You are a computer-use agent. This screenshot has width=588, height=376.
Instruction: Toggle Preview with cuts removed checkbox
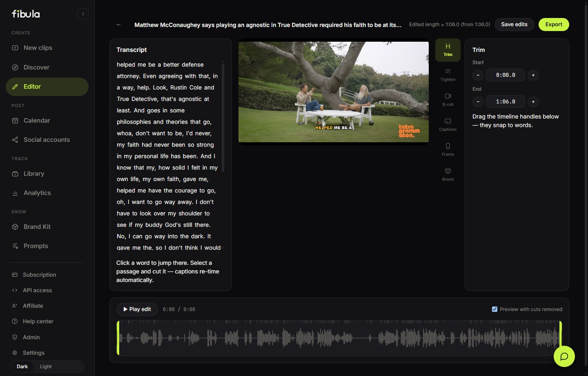[495, 309]
